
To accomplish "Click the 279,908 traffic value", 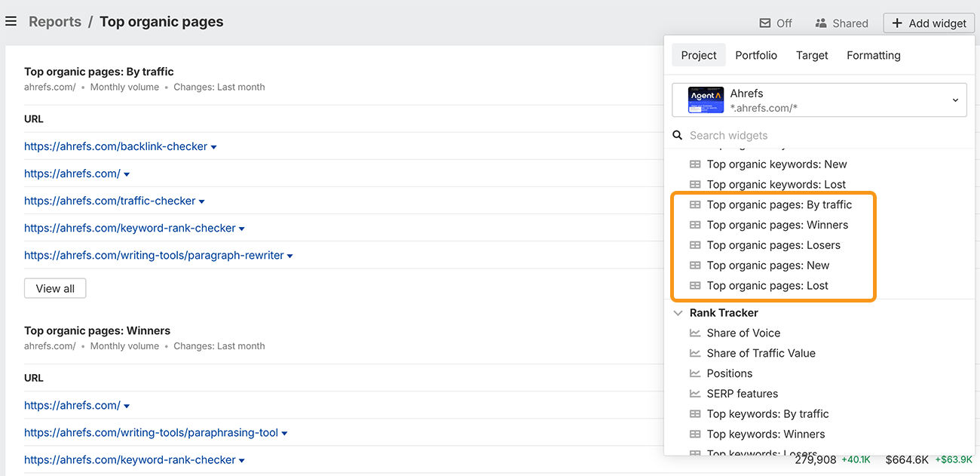I will [x=816, y=460].
